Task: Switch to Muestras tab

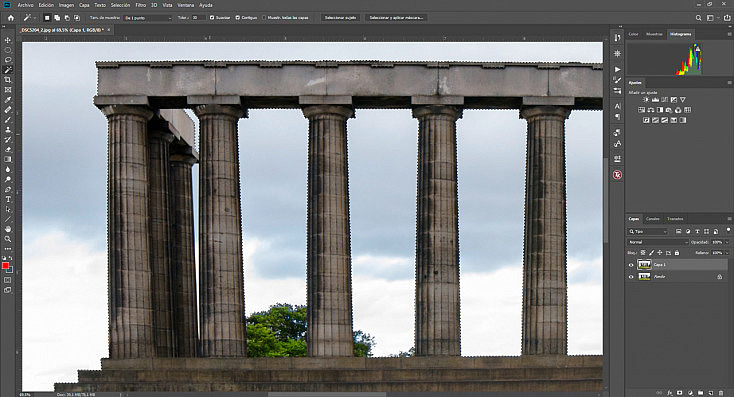Action: coord(654,34)
